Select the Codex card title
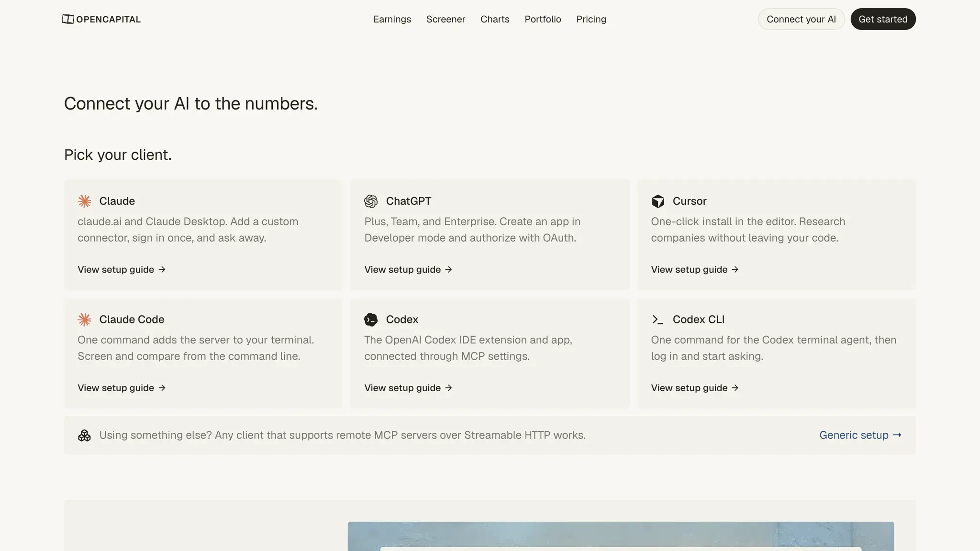Image resolution: width=980 pixels, height=551 pixels. tap(402, 320)
